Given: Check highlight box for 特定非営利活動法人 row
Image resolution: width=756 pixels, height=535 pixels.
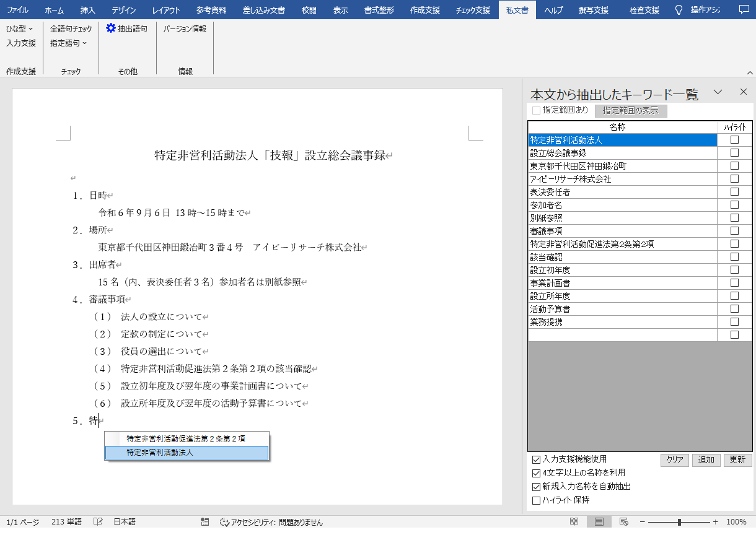Looking at the screenshot, I should tap(734, 140).
